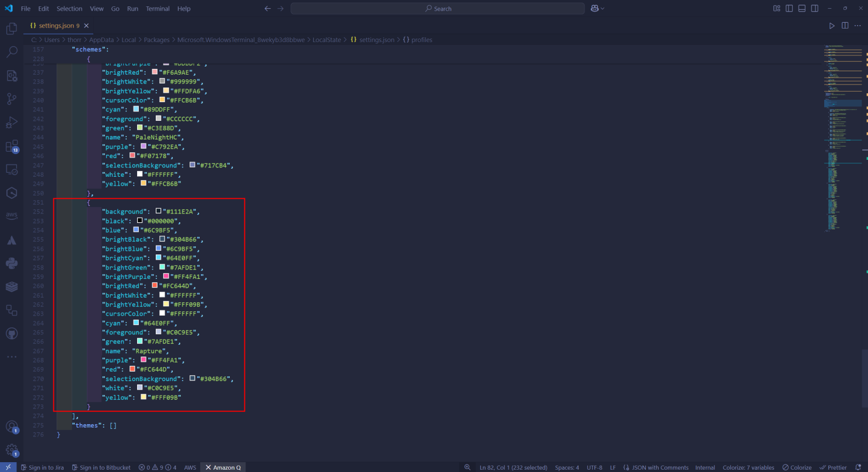The height and width of the screenshot is (472, 868).
Task: Open the hexagon icon in activity bar
Action: point(12,193)
